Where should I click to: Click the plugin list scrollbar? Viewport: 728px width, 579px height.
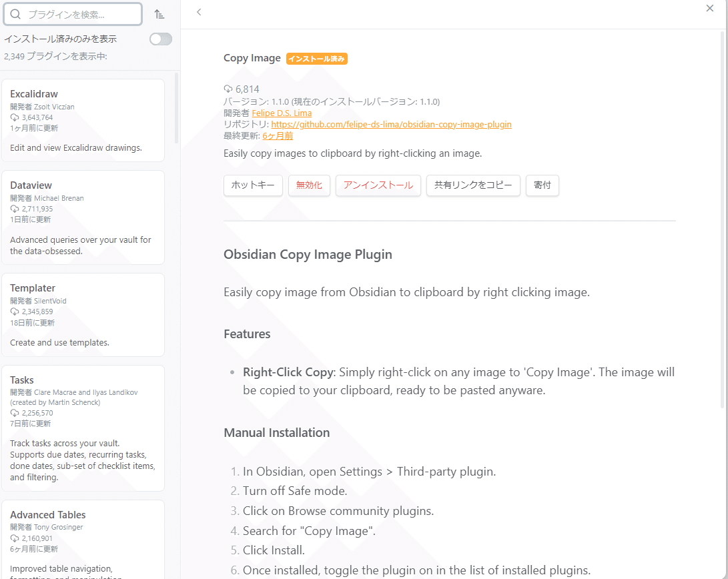(176, 107)
